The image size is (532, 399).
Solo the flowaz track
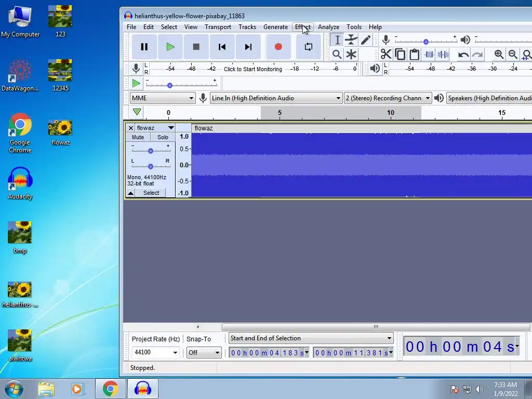point(163,137)
